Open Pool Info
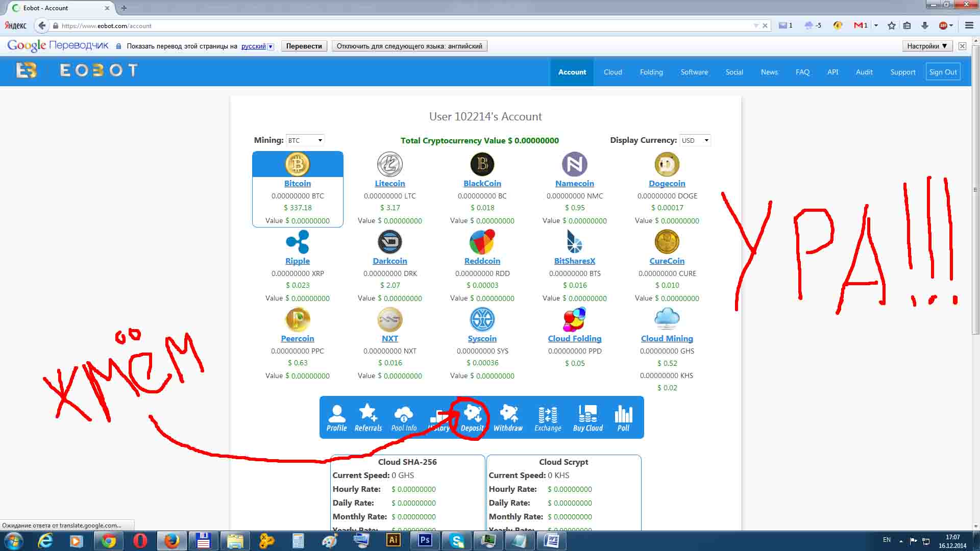 (404, 418)
